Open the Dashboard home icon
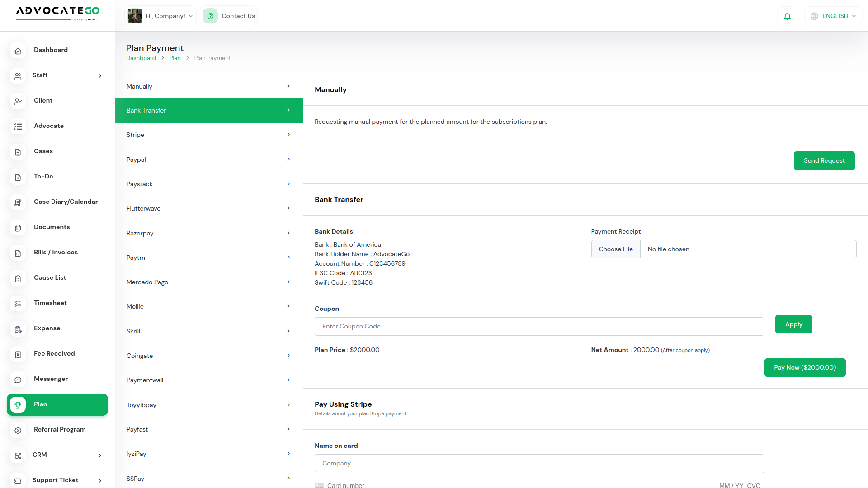Viewport: 868px width, 488px height. 18,51
